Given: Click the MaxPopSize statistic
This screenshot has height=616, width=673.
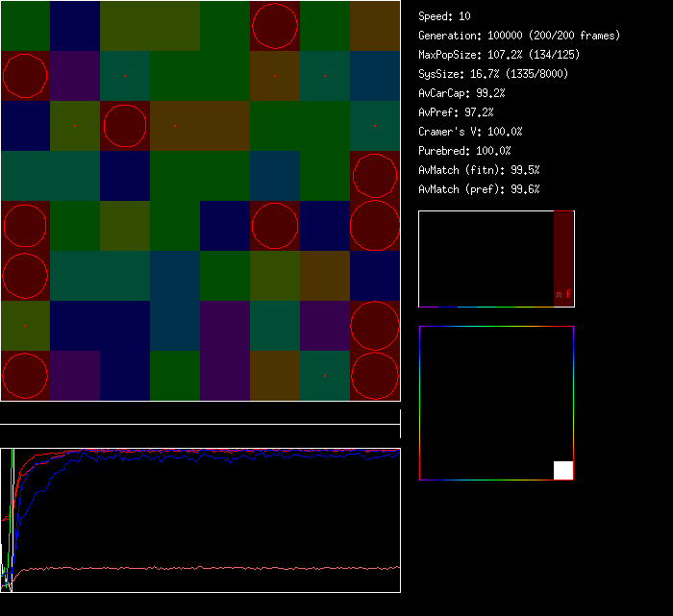Looking at the screenshot, I should pyautogui.click(x=498, y=55).
